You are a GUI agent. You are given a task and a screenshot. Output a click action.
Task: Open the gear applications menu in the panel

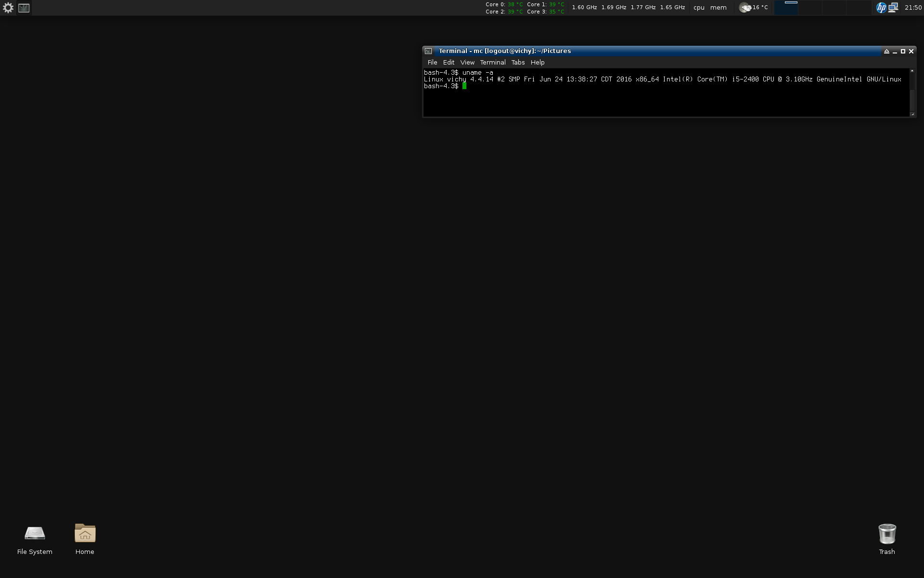8,8
